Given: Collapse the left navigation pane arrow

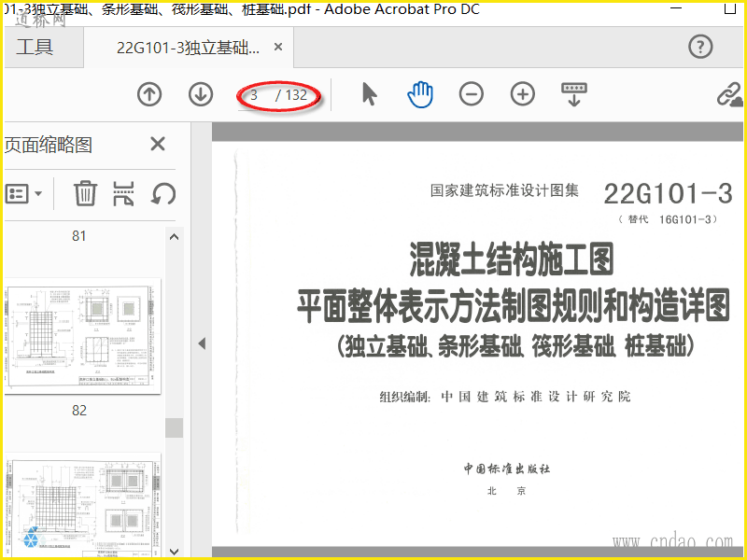Looking at the screenshot, I should point(202,343).
